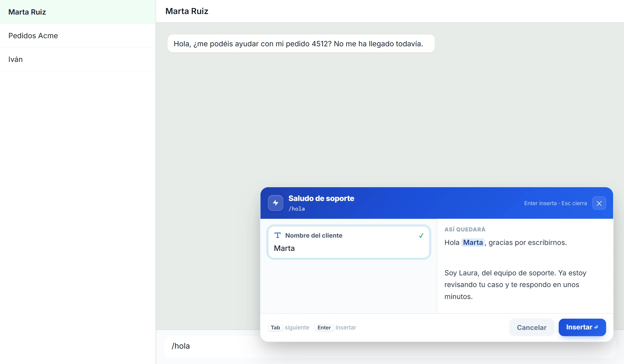Open the Iván conversation
The height and width of the screenshot is (364, 624).
click(x=78, y=59)
